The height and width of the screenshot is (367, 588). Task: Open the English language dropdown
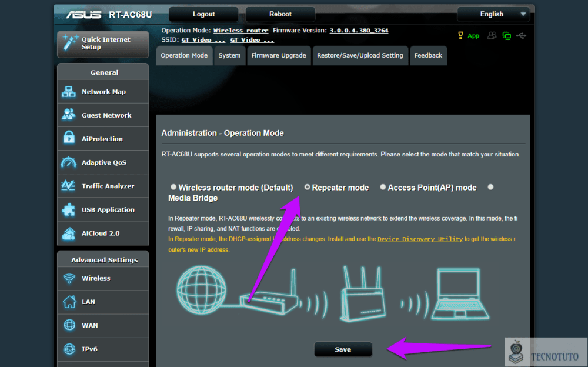(493, 14)
